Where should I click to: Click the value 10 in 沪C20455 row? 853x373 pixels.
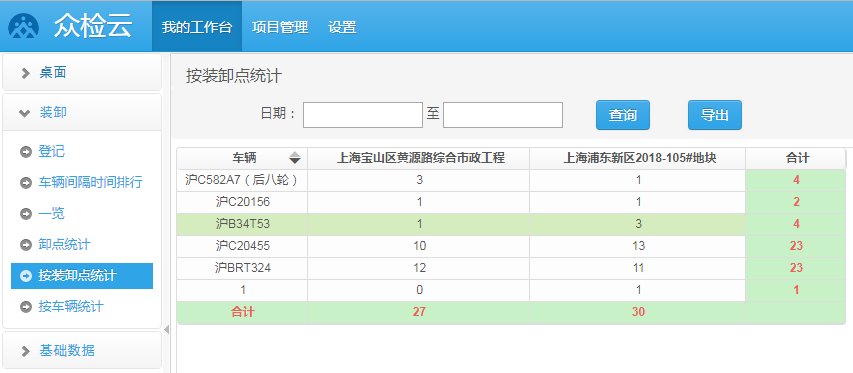pyautogui.click(x=418, y=246)
